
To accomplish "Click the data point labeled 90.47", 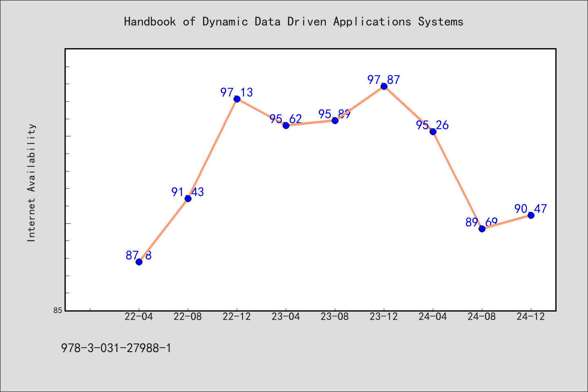I will pos(531,215).
